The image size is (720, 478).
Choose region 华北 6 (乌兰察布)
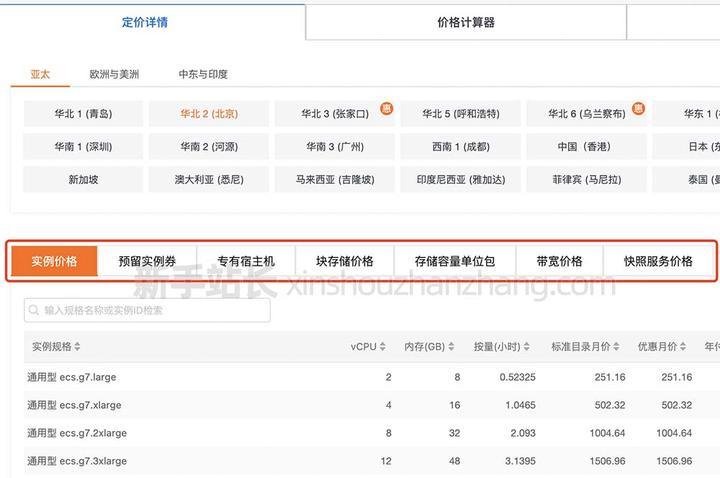586,113
